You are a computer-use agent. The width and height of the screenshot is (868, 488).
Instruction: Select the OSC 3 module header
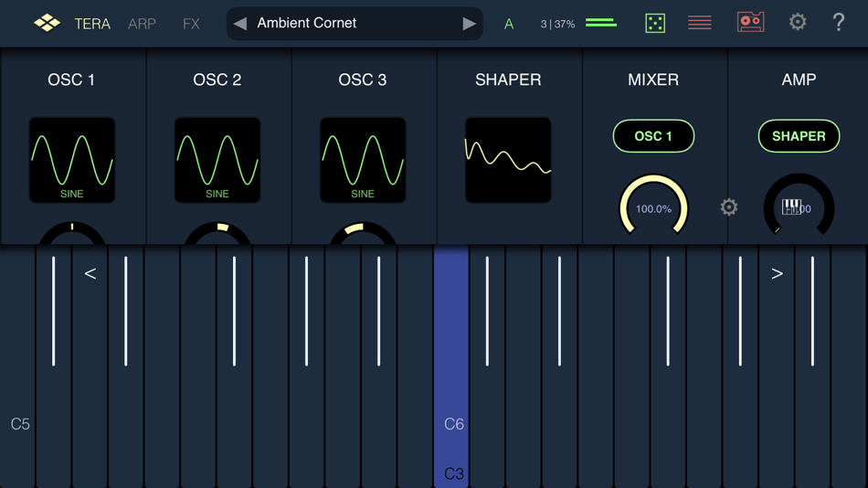363,80
